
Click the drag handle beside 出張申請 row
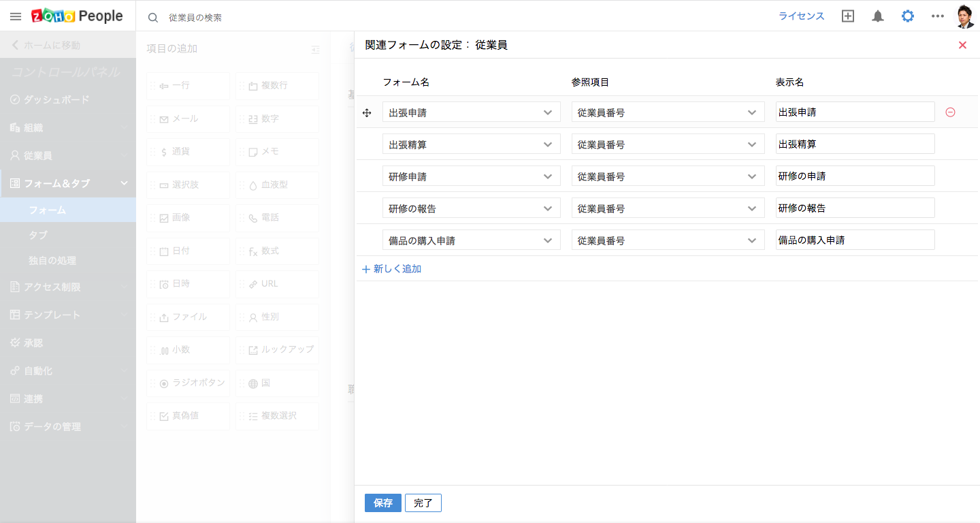click(x=367, y=112)
